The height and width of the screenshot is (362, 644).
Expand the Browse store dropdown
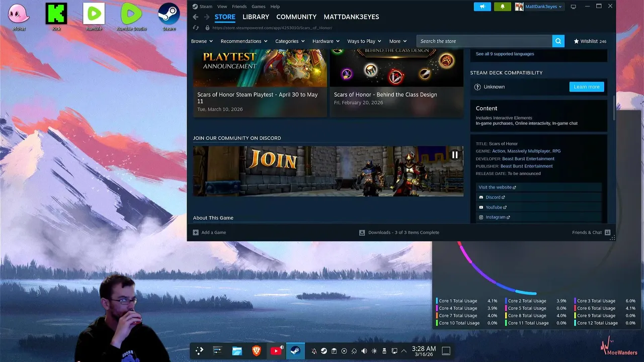point(202,41)
